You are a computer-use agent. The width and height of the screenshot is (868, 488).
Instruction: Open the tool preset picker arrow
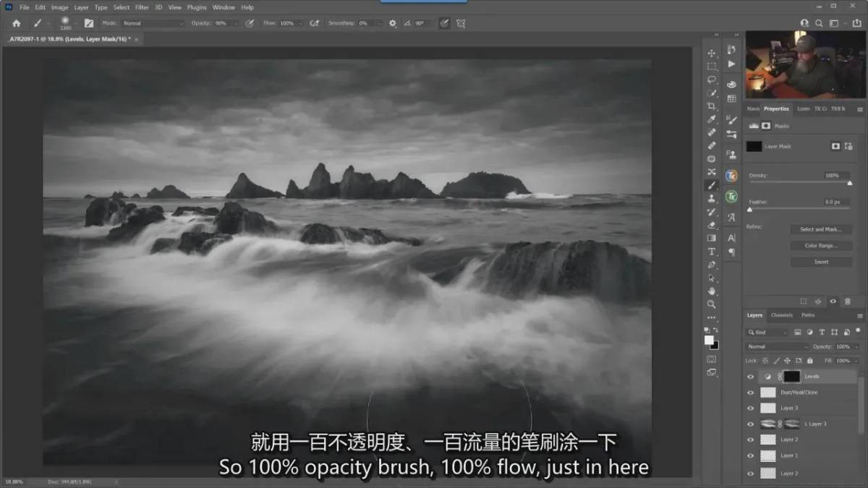click(x=48, y=23)
